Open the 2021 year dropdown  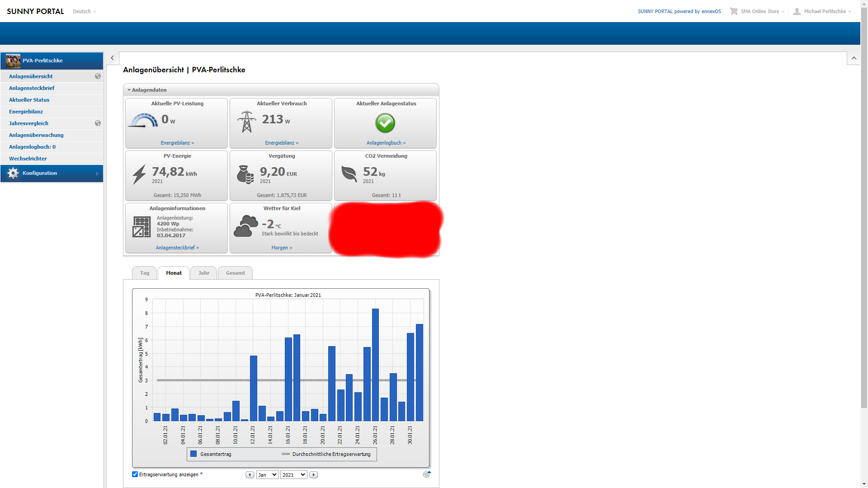click(x=293, y=475)
